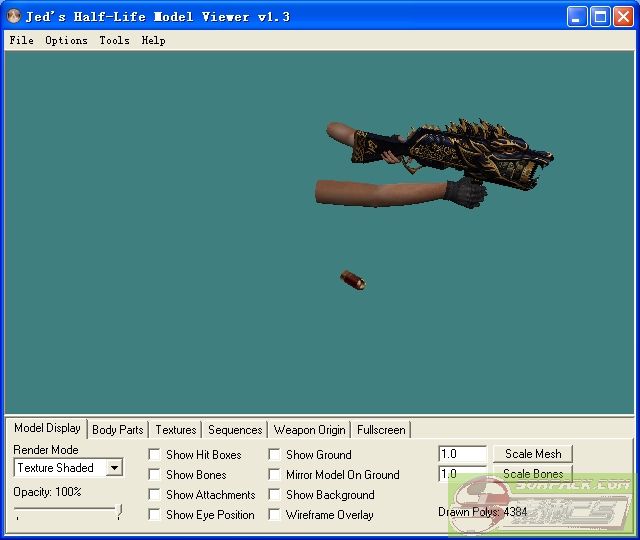Enable Wireframe Overlay checkbox
Viewport: 640px width, 540px height.
point(275,515)
